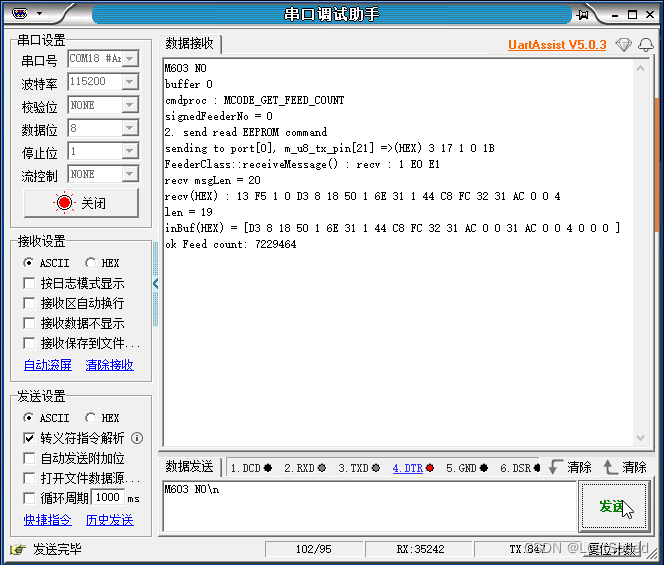This screenshot has height=565, width=664.
Task: Click the receive area scroll down arrow
Action: 640,438
